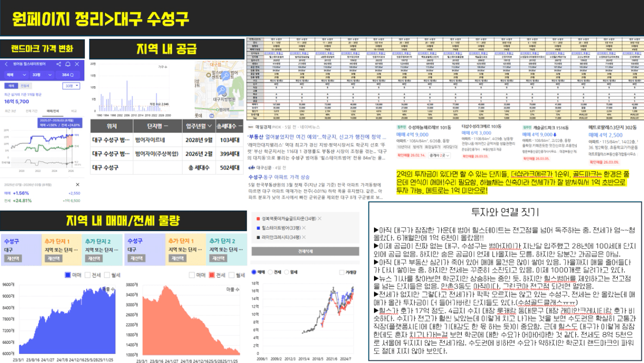Image resolution: width=644 pixels, height=363 pixels.
Task: Click the black swatch for 래미안크레시티(34평)
Action: [258, 238]
